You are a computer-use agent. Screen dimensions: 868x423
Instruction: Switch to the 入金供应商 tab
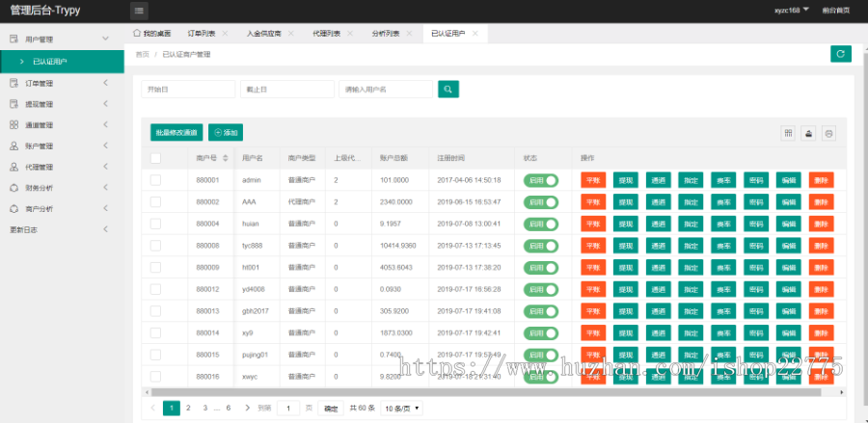263,33
